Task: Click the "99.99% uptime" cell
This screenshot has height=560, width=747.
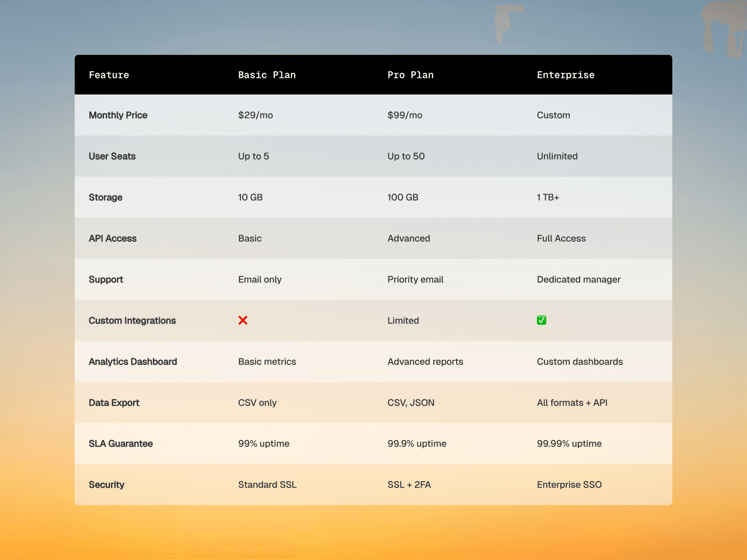Action: tap(569, 444)
